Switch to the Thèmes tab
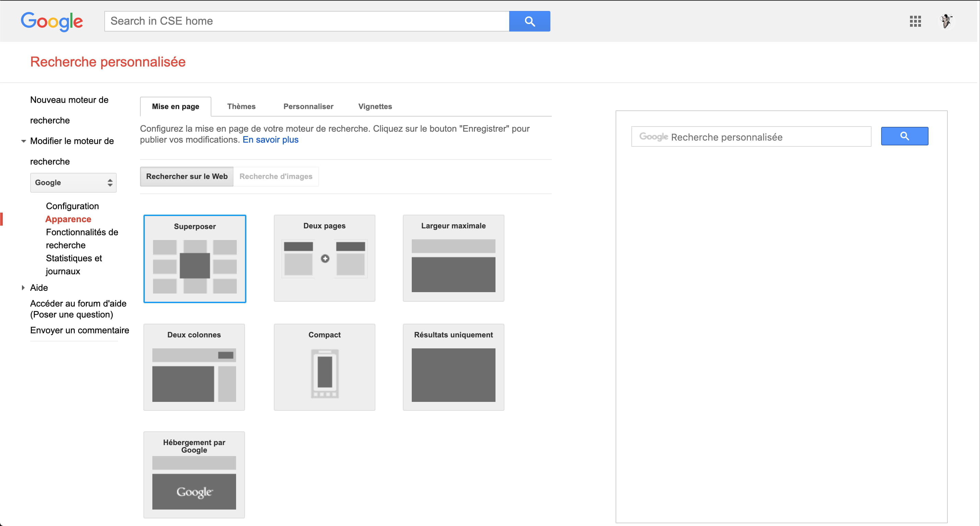The image size is (980, 526). coord(241,106)
